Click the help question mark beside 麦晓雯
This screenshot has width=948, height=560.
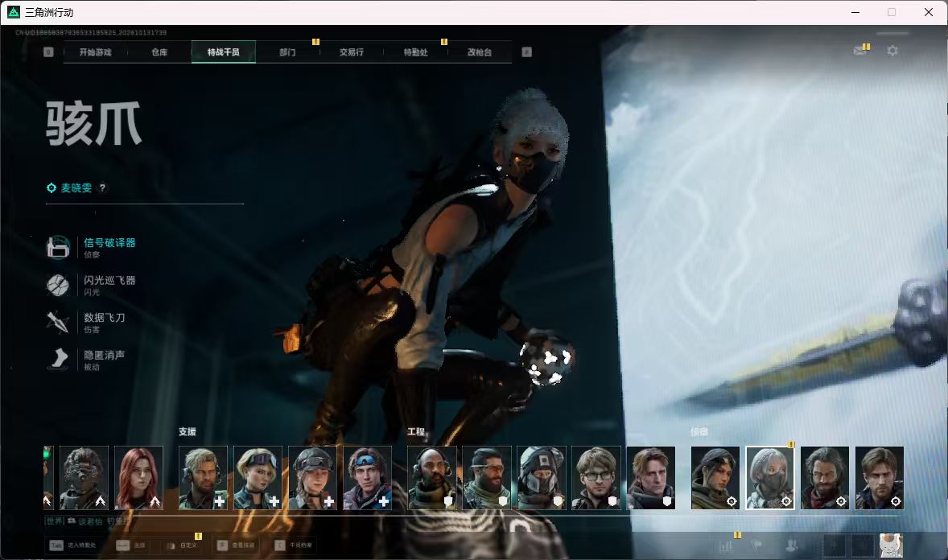click(x=102, y=187)
